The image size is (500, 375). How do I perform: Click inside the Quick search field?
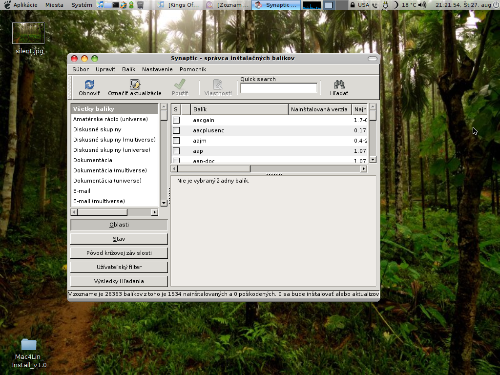[x=278, y=88]
